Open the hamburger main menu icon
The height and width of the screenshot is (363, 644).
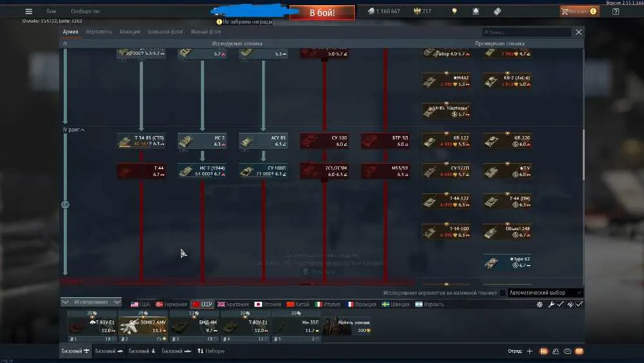click(x=29, y=12)
